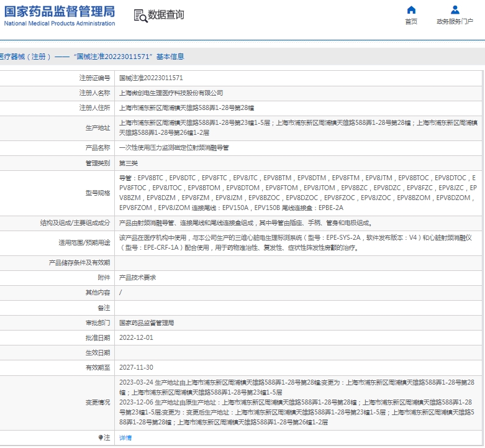
Task: Click the 其他内容 slash value
Action: click(120, 293)
